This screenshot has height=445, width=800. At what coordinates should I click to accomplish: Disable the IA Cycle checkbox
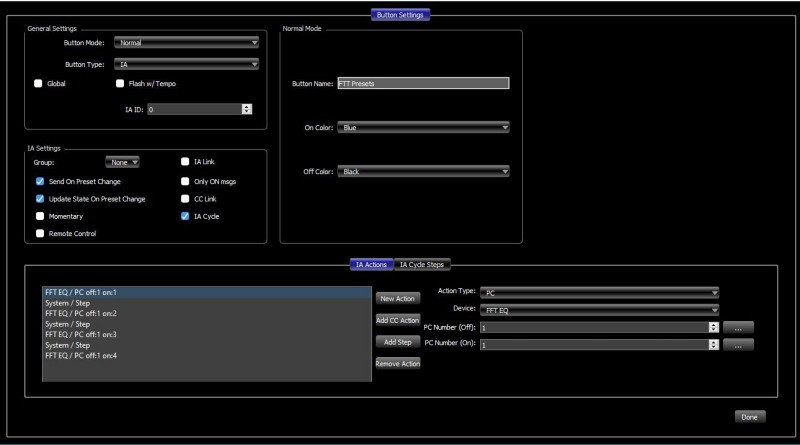(185, 216)
